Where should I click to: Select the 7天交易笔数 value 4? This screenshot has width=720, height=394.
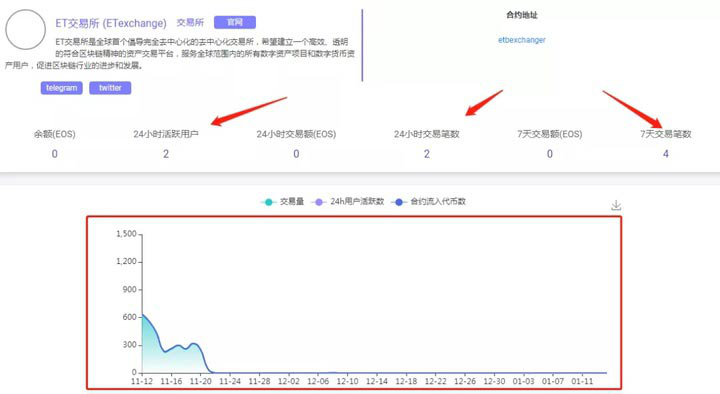click(x=666, y=154)
